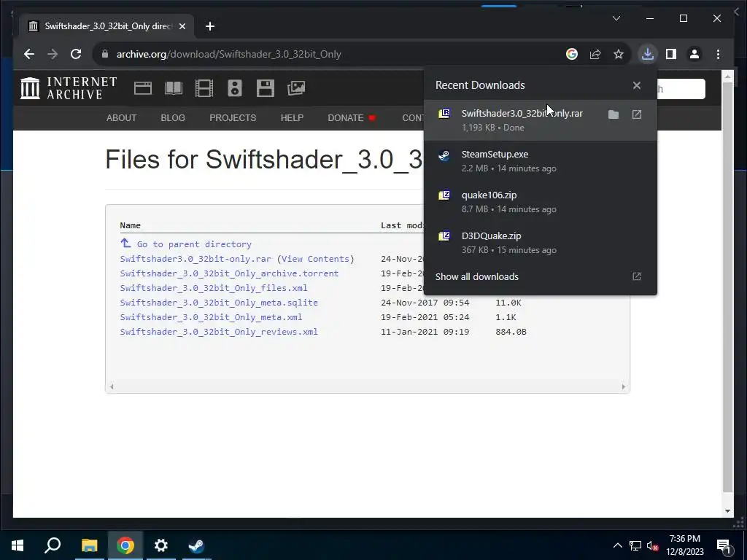Viewport: 747px width, 560px height.
Task: Select SteamSetup.exe in Recent Downloads
Action: pos(540,161)
